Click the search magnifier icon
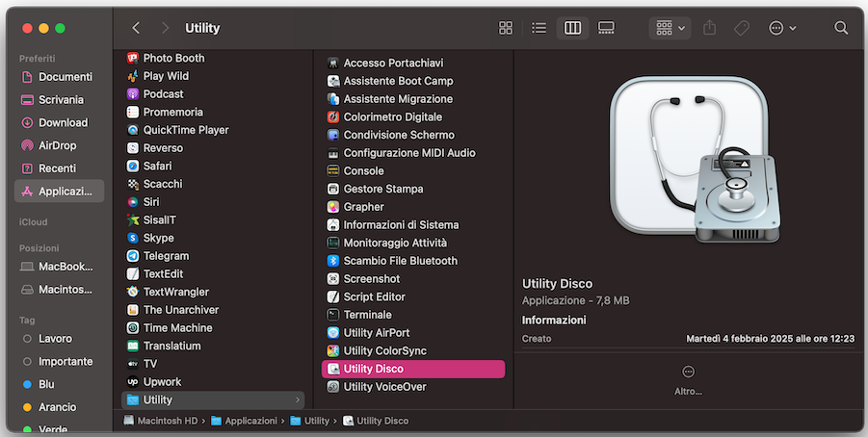Screen dimensions: 868x437 point(841,28)
